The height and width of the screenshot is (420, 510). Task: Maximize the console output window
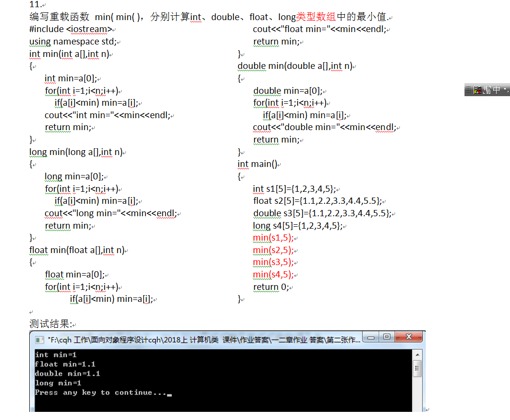point(387,338)
